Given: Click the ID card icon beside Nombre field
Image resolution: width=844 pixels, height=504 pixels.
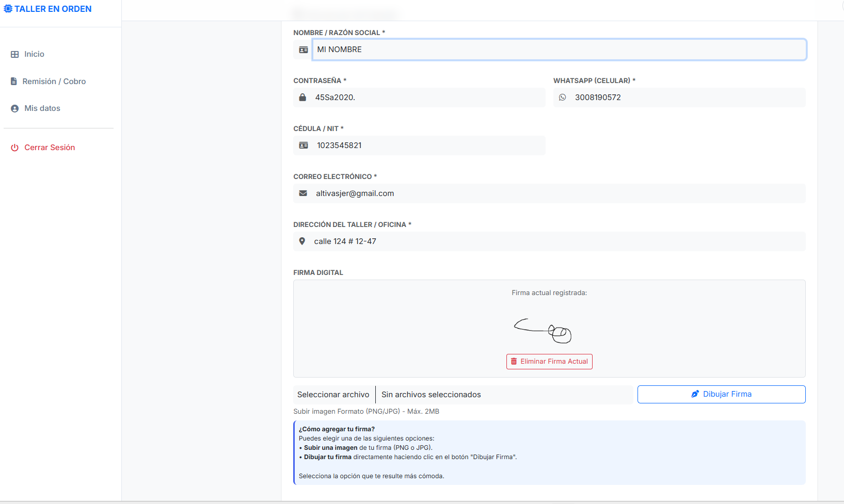Looking at the screenshot, I should (x=304, y=50).
